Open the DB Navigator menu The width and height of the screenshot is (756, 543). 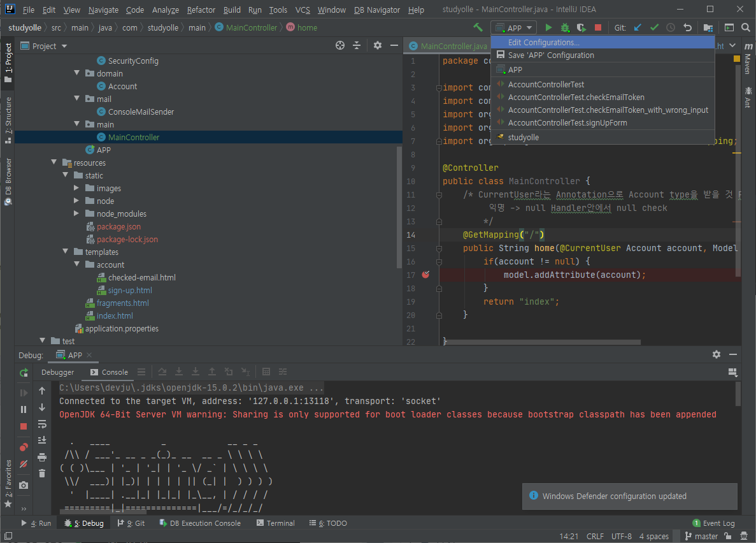[376, 10]
